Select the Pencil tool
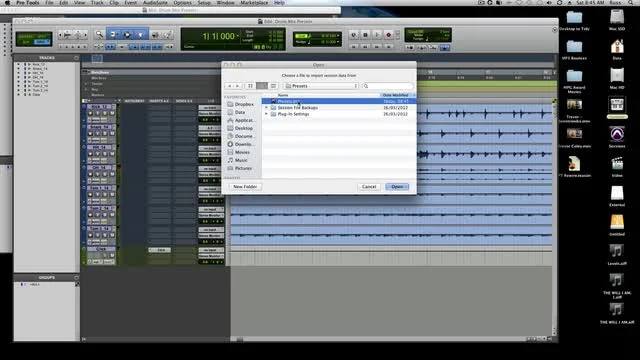The height and width of the screenshot is (360, 640). (167, 35)
